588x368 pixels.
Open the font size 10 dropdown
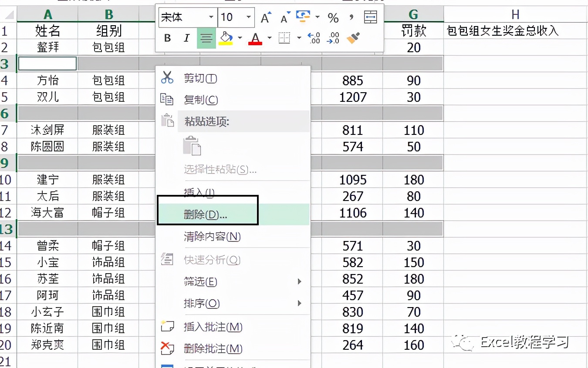[x=249, y=17]
